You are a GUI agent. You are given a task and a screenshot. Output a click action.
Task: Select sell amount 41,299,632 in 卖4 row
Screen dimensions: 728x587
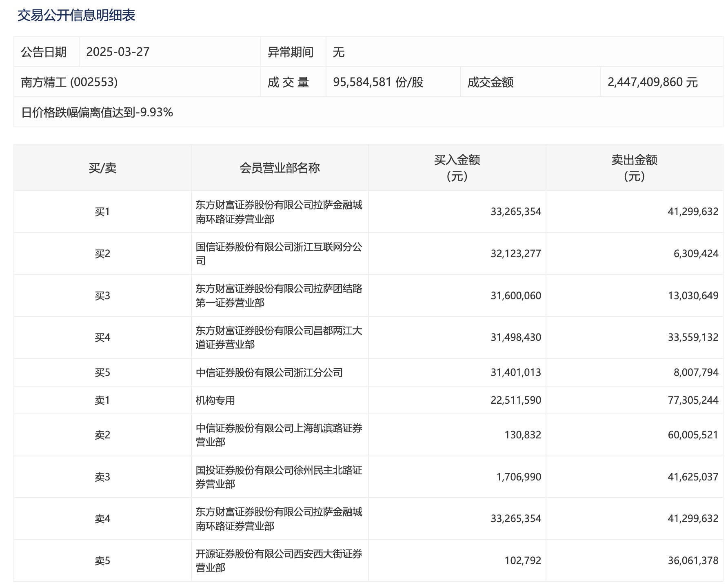pos(693,518)
